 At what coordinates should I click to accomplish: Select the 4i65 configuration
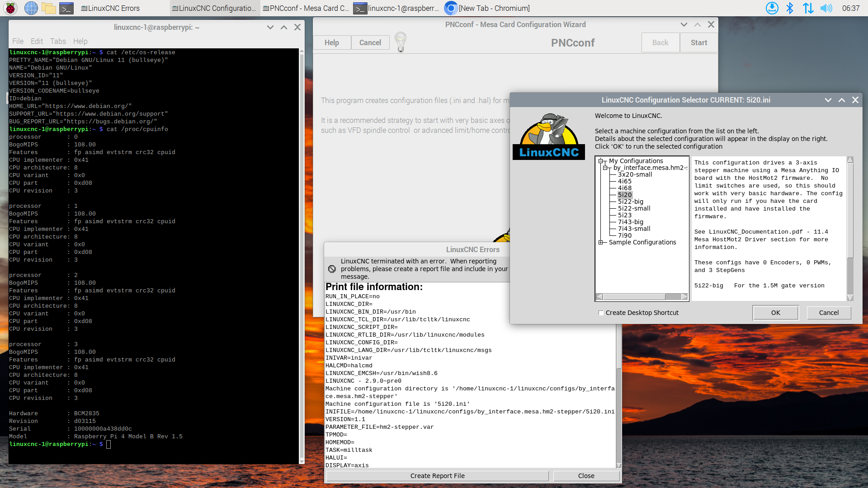pyautogui.click(x=625, y=181)
